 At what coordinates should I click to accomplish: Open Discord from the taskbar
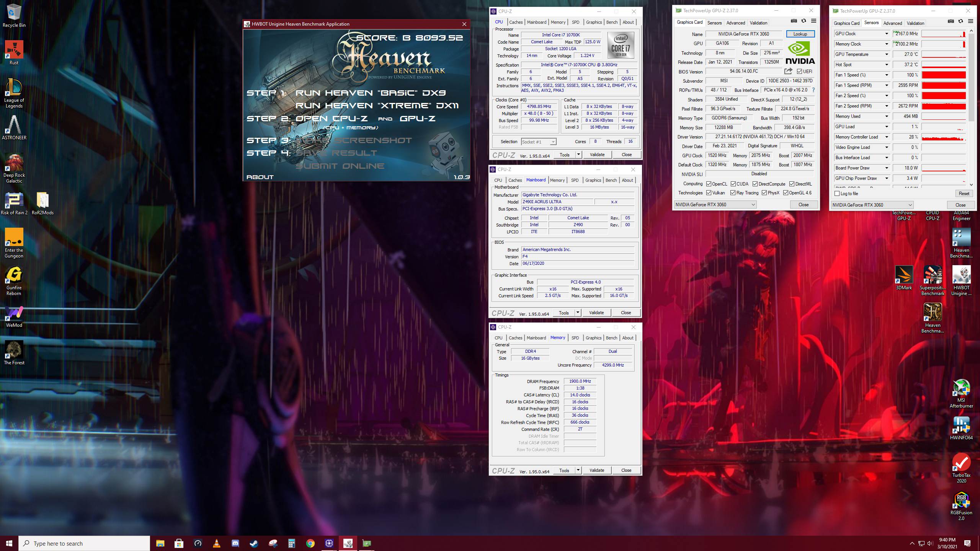235,543
